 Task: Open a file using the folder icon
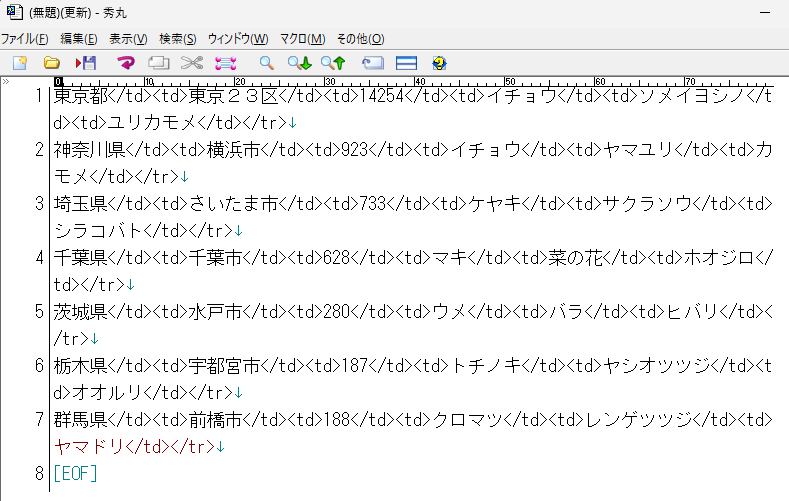tap(51, 63)
